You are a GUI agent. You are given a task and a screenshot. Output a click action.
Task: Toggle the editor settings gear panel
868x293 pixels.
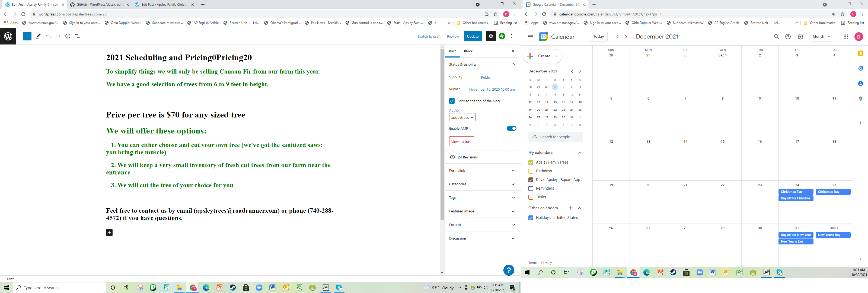point(491,36)
